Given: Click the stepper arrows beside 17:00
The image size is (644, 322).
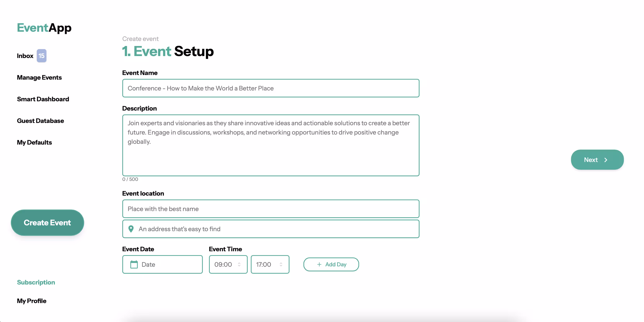Looking at the screenshot, I should click(x=281, y=264).
